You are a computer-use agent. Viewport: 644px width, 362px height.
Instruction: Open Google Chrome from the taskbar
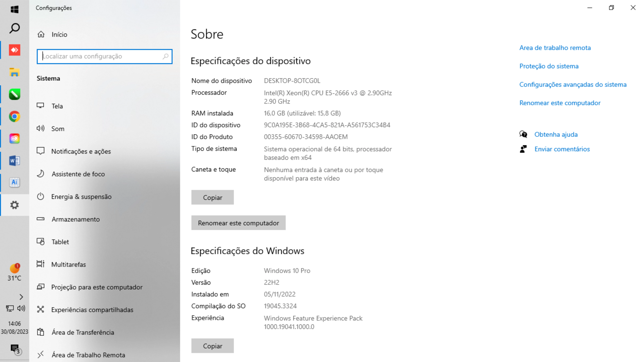point(14,117)
